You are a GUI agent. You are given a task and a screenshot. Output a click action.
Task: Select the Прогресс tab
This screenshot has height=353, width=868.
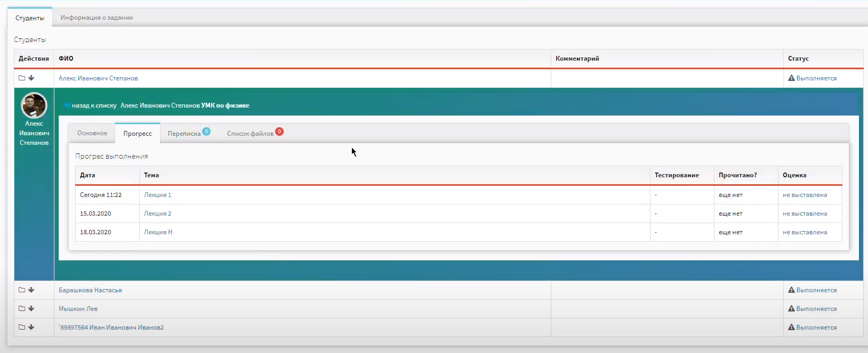point(138,134)
